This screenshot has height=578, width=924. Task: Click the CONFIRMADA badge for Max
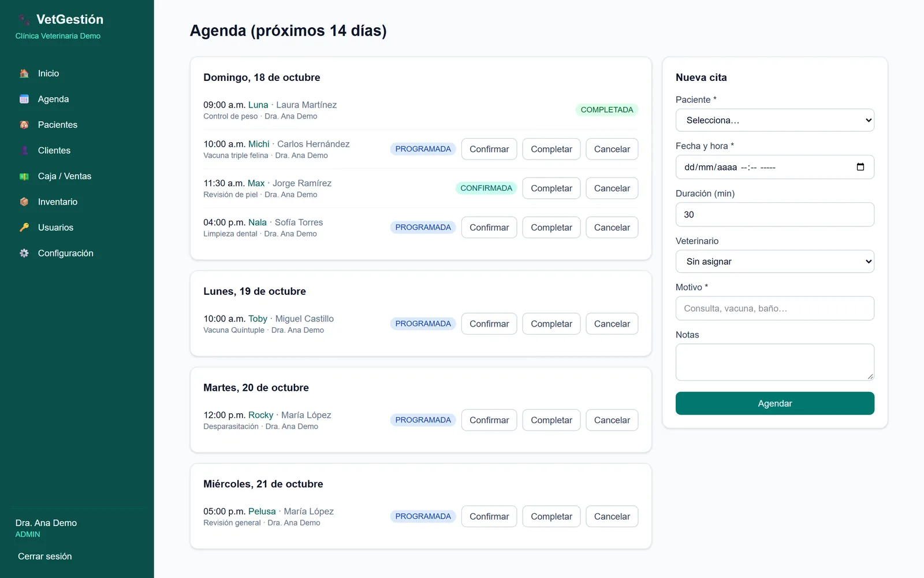click(486, 188)
